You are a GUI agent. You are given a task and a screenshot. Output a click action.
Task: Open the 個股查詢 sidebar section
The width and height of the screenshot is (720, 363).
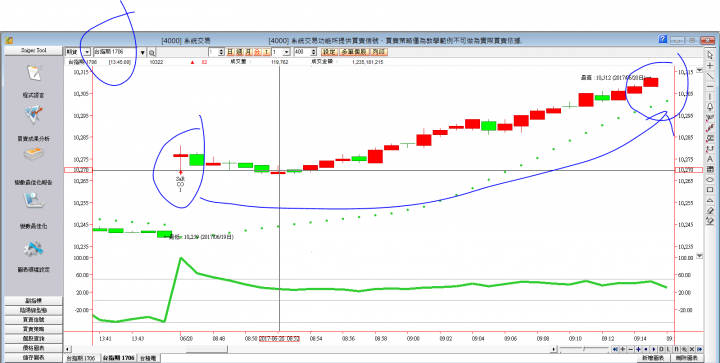[34, 339]
